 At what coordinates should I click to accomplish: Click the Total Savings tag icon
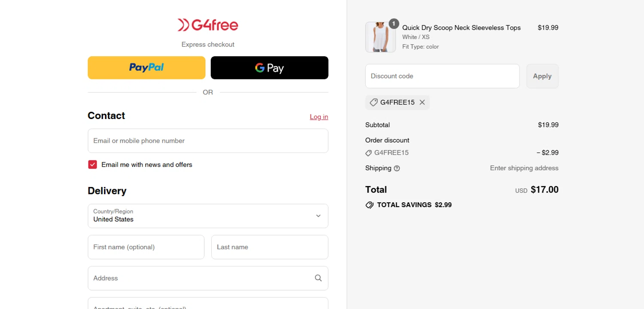pyautogui.click(x=369, y=205)
